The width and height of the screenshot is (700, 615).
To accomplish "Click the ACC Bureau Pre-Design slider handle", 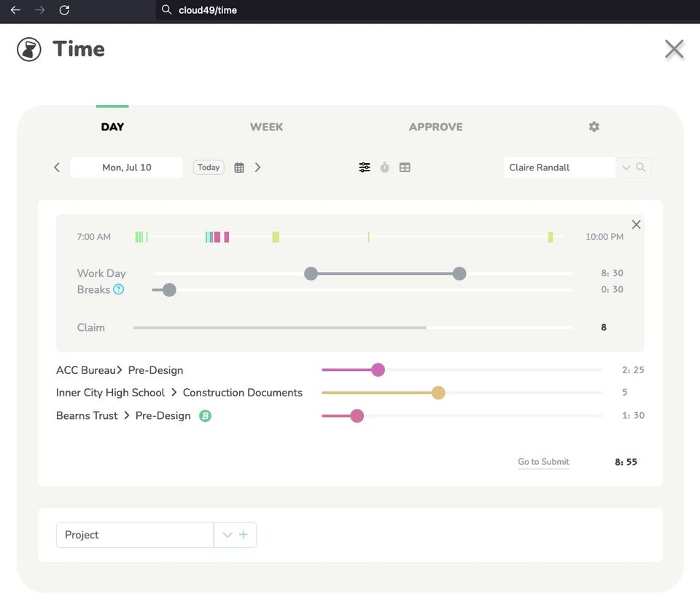I will pyautogui.click(x=378, y=370).
